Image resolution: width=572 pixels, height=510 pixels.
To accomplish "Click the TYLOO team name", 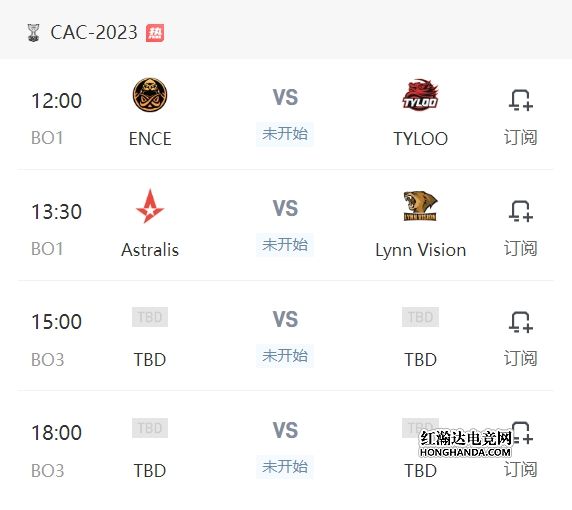I will click(x=421, y=139).
